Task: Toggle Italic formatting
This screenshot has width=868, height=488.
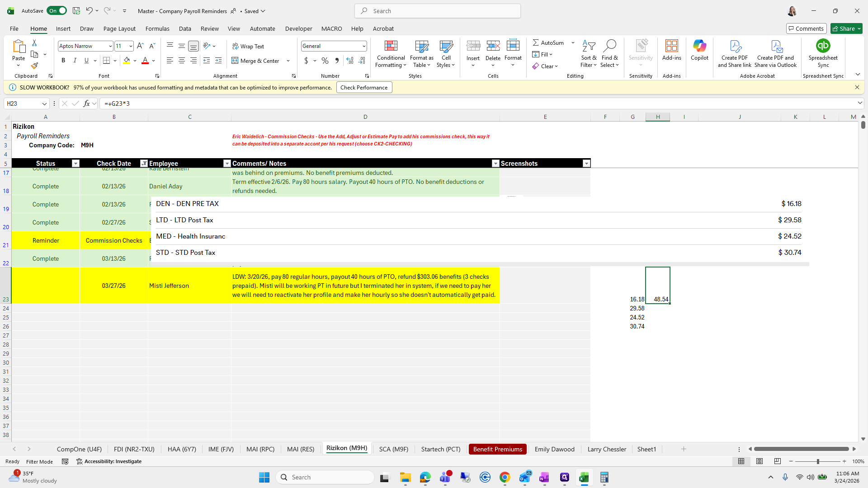Action: click(75, 60)
